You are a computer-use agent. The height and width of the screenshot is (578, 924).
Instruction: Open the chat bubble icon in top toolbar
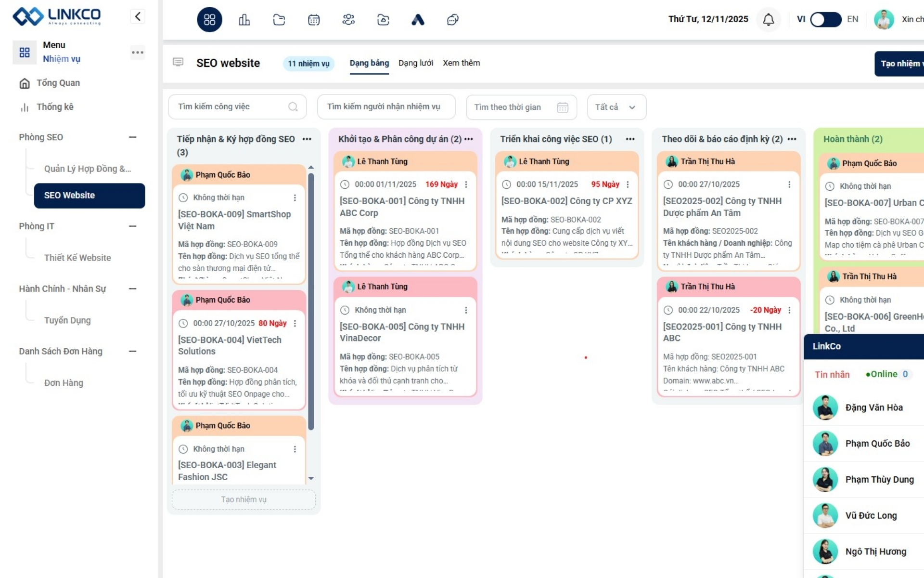coord(452,20)
